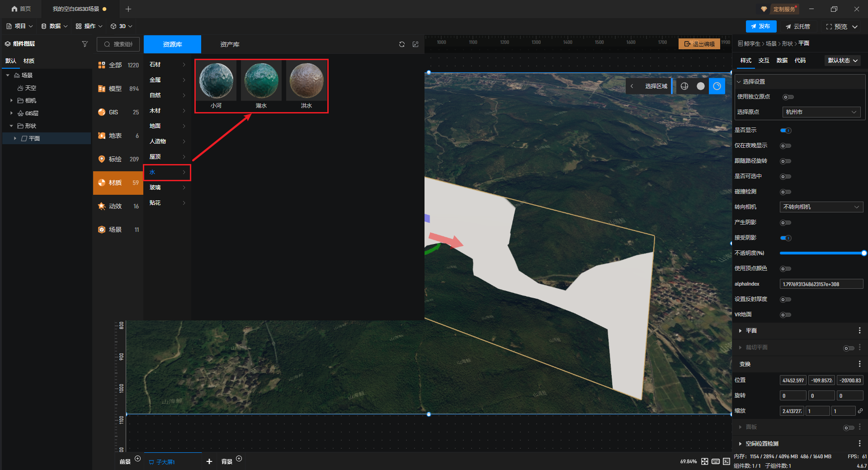Image resolution: width=868 pixels, height=470 pixels.
Task: Expand the 相机 tree node
Action: click(11, 100)
